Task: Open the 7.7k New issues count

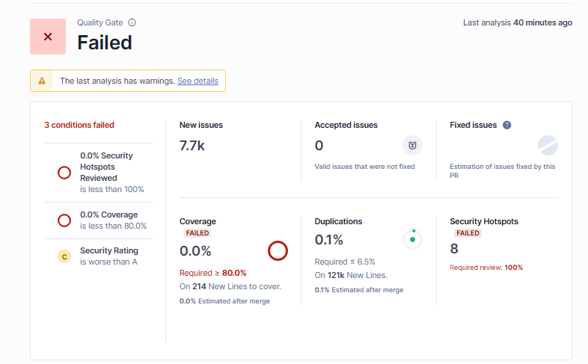Action: pos(192,145)
